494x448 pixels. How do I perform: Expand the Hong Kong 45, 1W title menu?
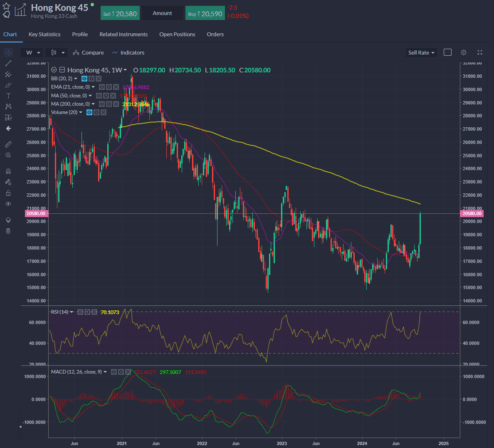[125, 70]
